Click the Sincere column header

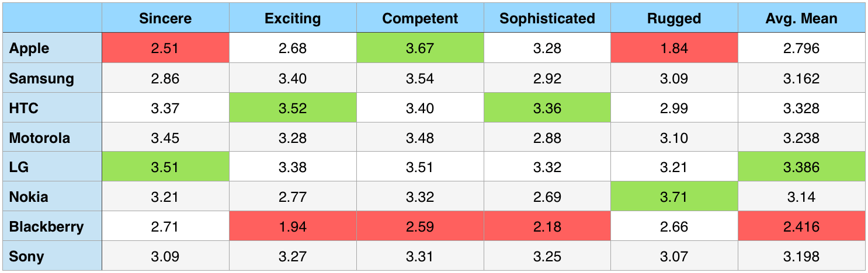[x=165, y=19]
